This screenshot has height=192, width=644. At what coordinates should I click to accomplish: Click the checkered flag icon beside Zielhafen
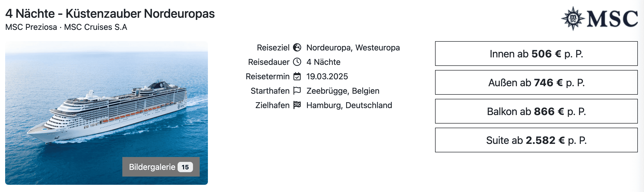coord(297,105)
